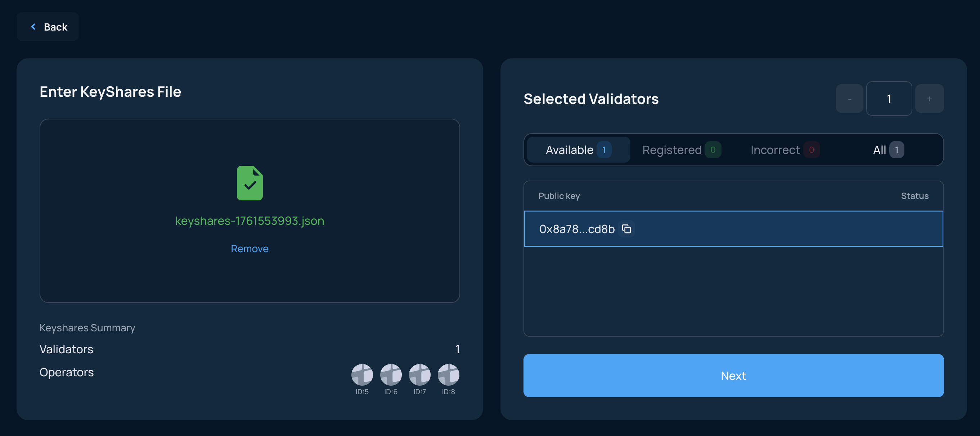Click the back chevron arrow icon
The image size is (980, 436).
click(33, 27)
